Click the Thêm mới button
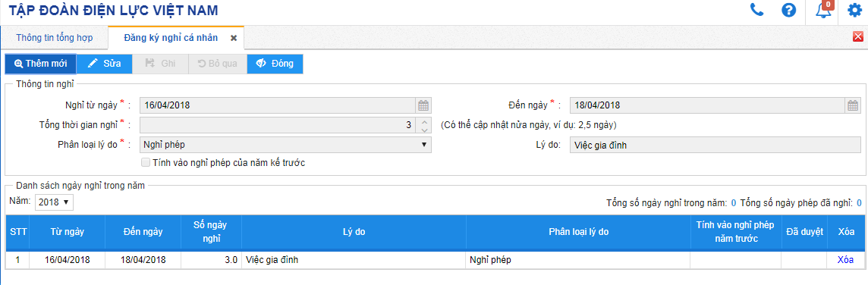868x285 pixels. tap(40, 64)
